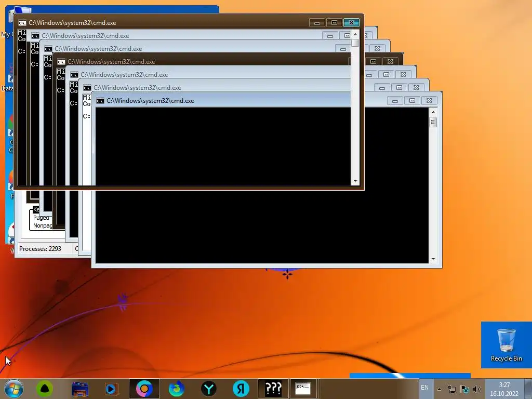Open the black Y browser taskbar icon

(209, 389)
